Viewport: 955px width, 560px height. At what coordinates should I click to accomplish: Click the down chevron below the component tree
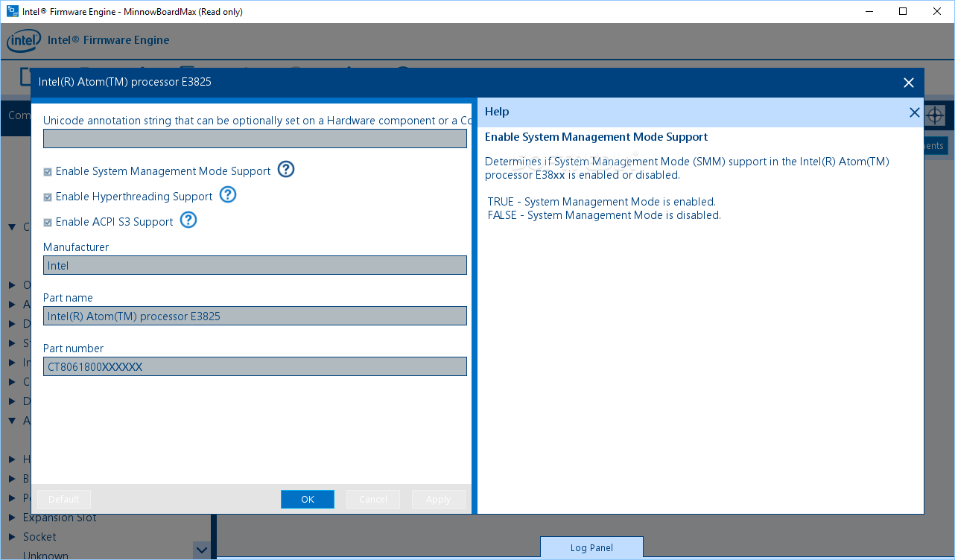tap(202, 550)
